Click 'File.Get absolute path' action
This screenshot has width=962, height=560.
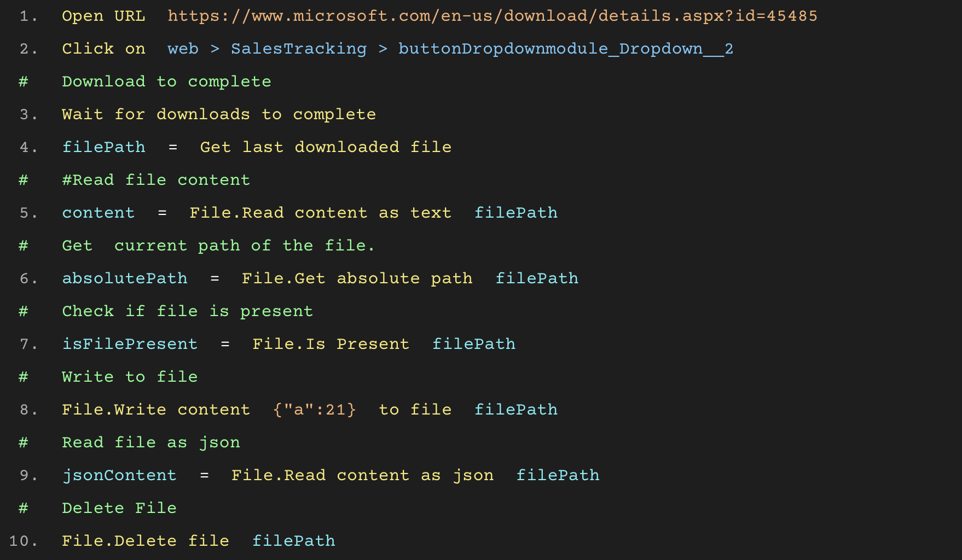tap(357, 278)
